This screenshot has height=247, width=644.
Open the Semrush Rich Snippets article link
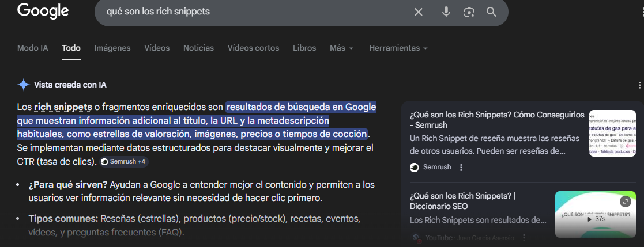pyautogui.click(x=496, y=119)
